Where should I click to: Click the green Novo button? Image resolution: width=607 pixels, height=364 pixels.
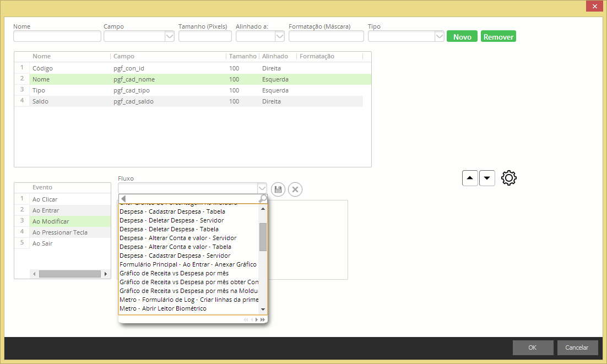pyautogui.click(x=462, y=36)
